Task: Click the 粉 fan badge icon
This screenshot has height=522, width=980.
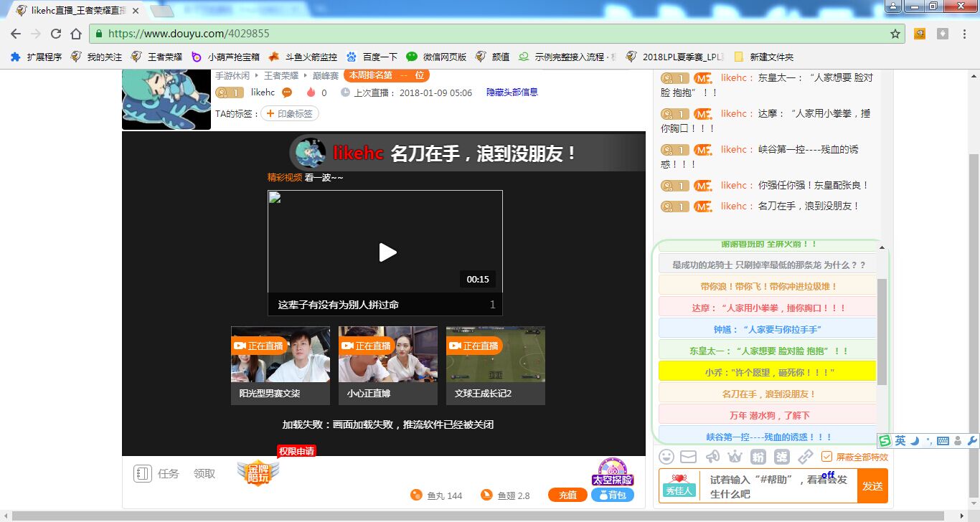Action: (758, 457)
